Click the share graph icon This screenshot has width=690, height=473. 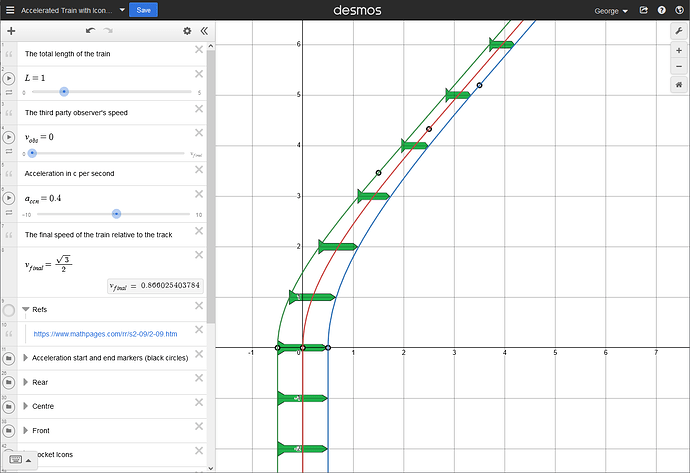click(643, 10)
